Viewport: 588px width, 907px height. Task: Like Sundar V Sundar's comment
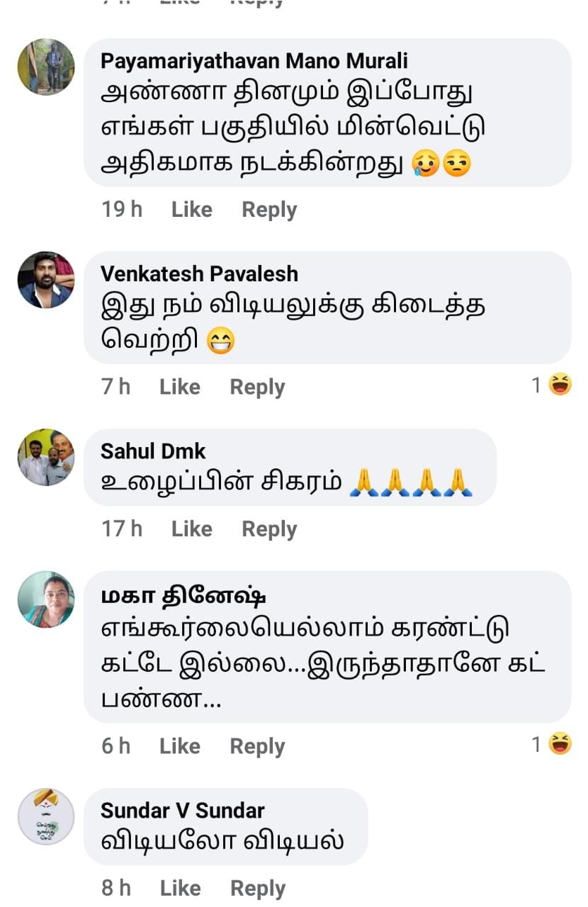point(180,888)
